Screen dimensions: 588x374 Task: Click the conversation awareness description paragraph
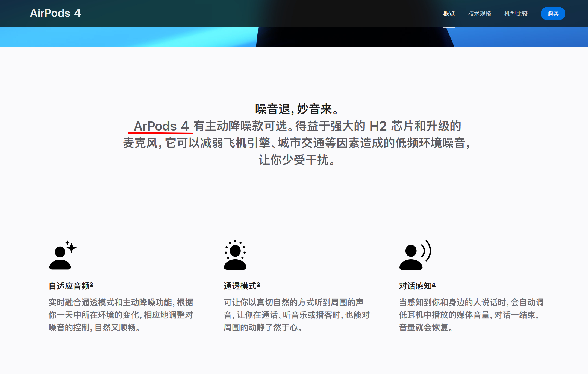(471, 315)
